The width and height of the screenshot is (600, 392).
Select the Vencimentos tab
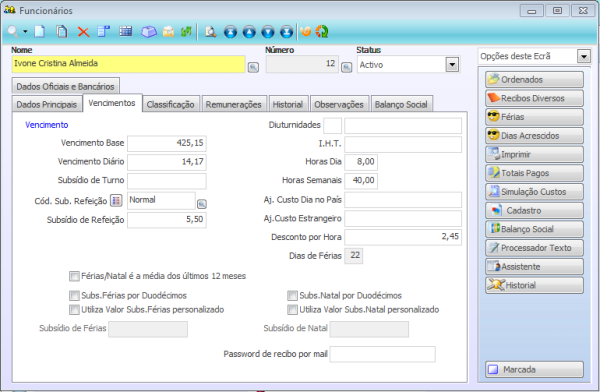112,103
